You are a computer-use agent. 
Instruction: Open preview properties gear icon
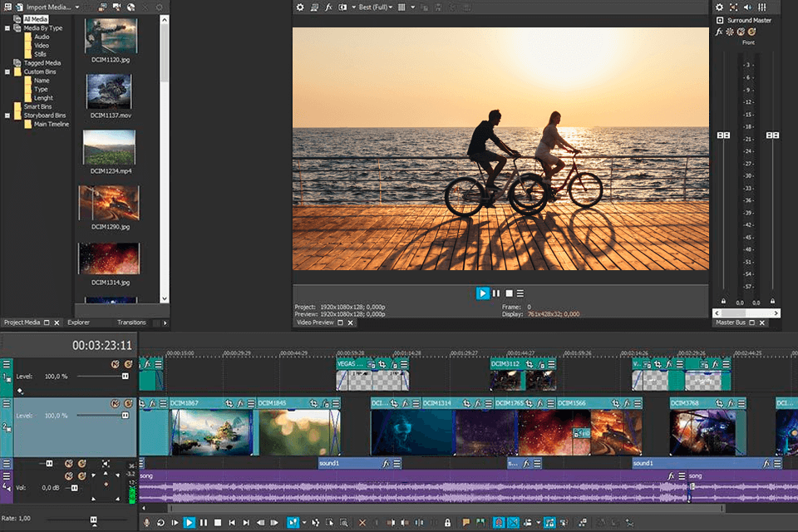(300, 7)
